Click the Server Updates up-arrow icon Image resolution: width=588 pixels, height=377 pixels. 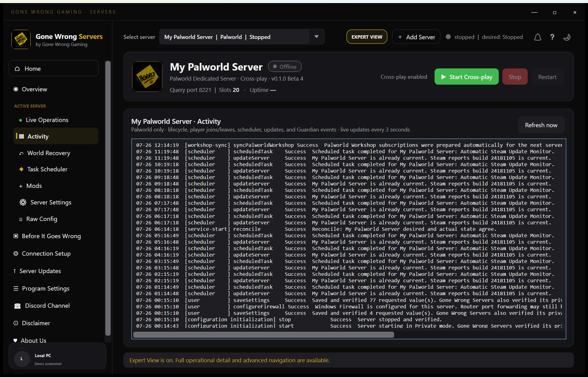pyautogui.click(x=15, y=271)
